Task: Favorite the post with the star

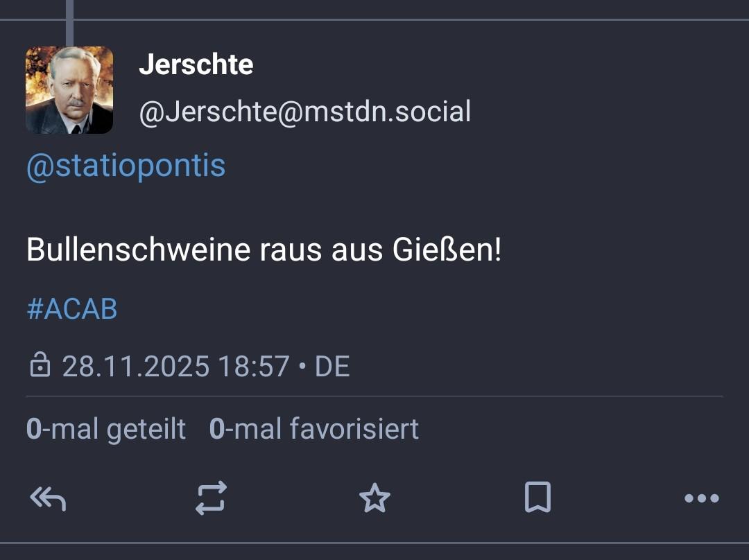Action: coord(374,498)
